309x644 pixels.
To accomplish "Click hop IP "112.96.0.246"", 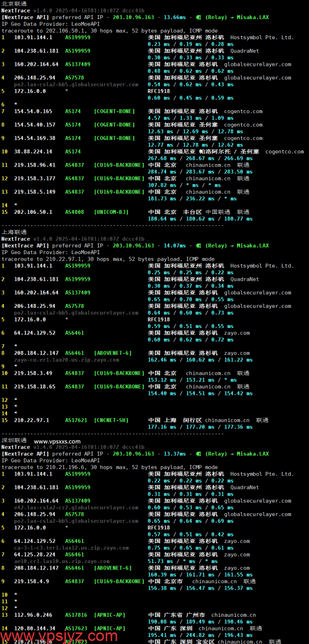I will tap(33, 615).
